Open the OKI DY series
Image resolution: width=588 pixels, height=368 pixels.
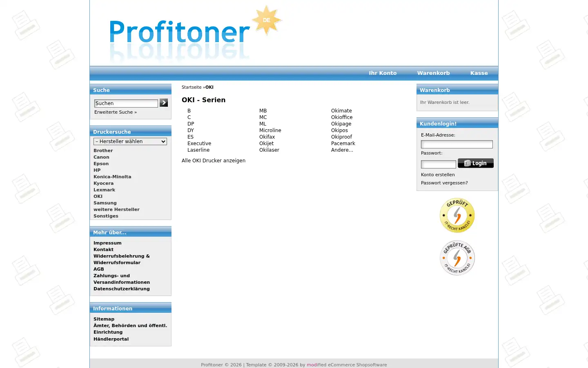(x=191, y=130)
